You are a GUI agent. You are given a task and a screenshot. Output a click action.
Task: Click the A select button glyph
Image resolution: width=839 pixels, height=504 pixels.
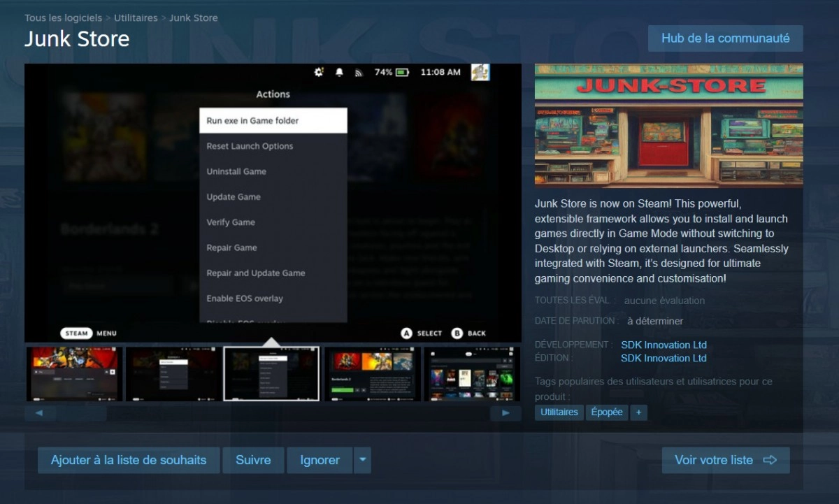[406, 333]
